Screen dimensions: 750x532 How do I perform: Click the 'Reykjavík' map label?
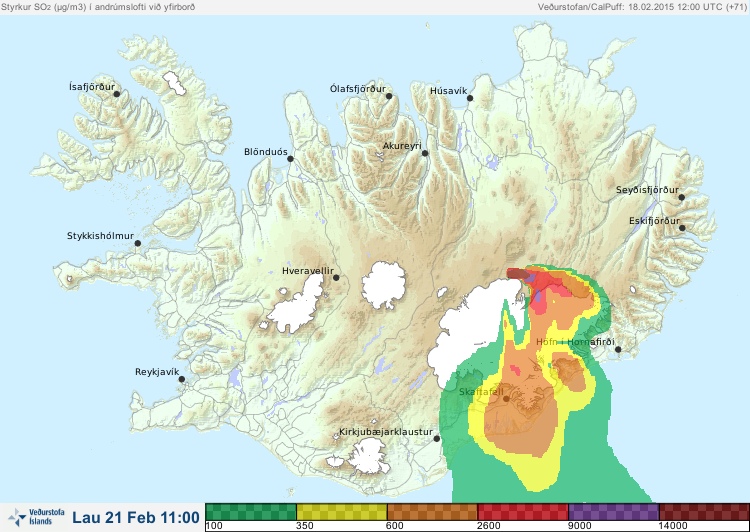tap(157, 372)
